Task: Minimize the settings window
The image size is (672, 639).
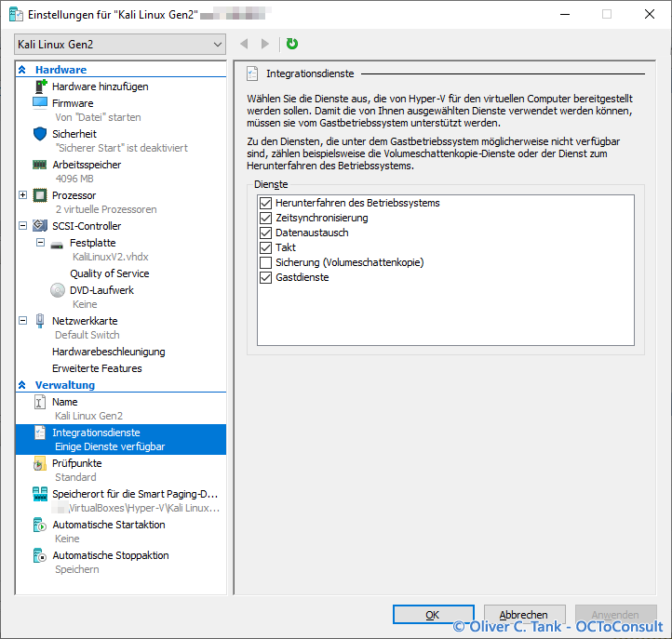Action: 565,14
